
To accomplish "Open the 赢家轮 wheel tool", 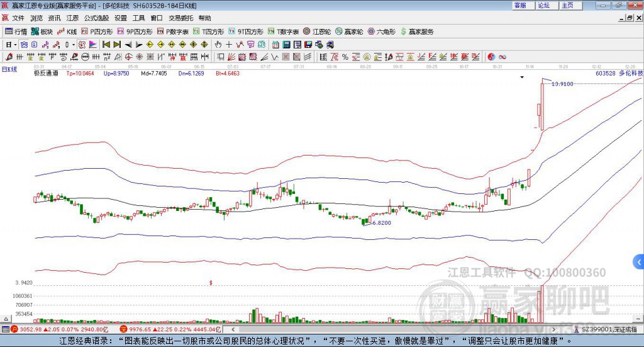I will coord(349,31).
